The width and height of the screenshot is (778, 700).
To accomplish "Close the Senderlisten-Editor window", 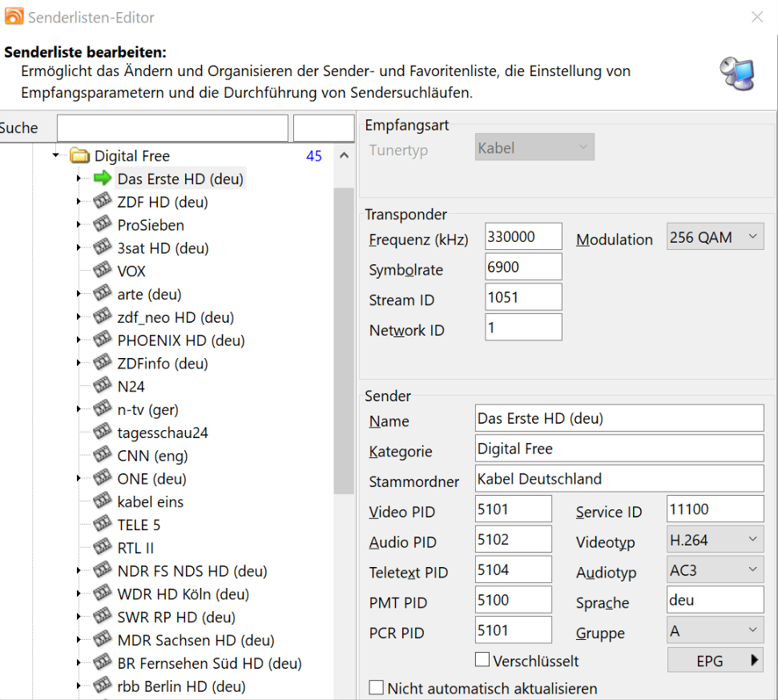I will tap(757, 17).
